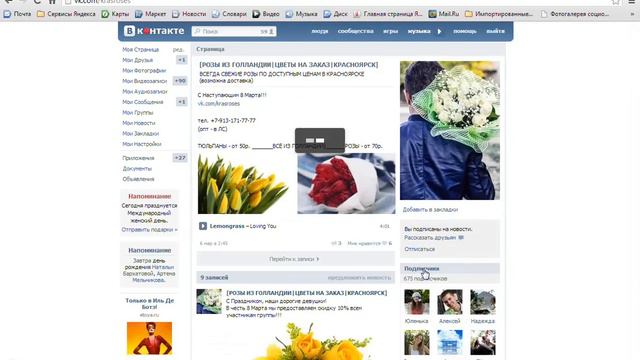Open Documents in the sidebar
Image resolution: width=640 pixels, height=360 pixels.
(137, 169)
